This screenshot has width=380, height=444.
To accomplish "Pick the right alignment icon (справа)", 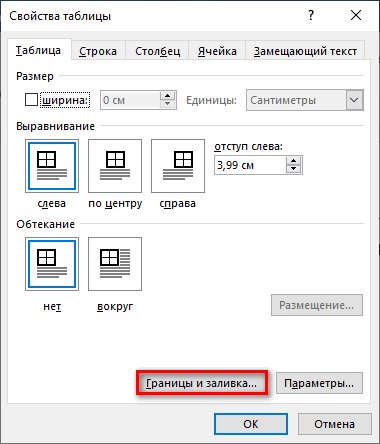I will pos(178,166).
